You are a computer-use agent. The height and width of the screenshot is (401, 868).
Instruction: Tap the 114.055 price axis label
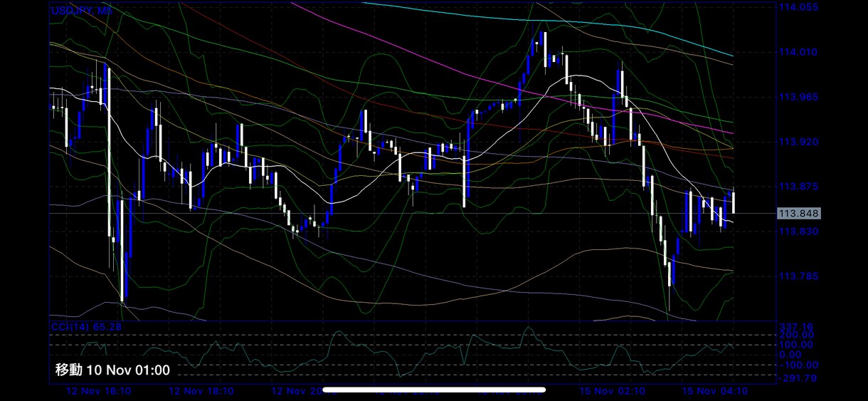(x=798, y=7)
